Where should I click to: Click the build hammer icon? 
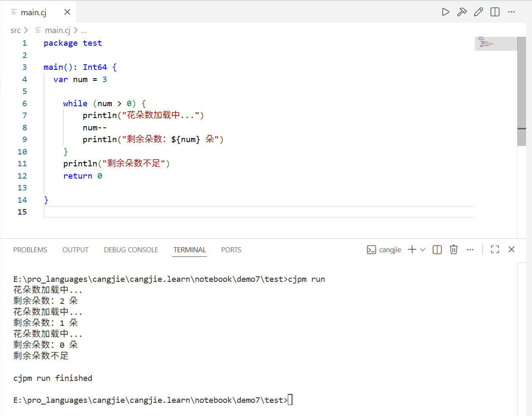click(x=462, y=12)
